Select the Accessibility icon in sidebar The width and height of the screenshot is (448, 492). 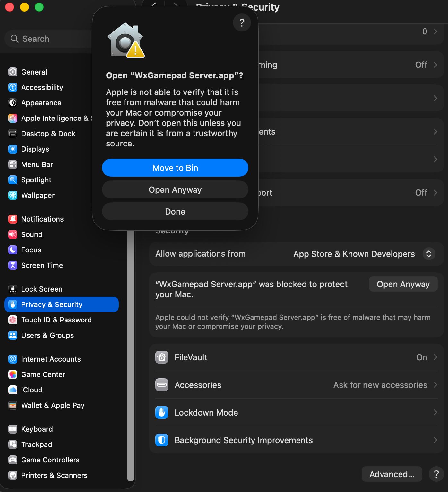point(13,87)
